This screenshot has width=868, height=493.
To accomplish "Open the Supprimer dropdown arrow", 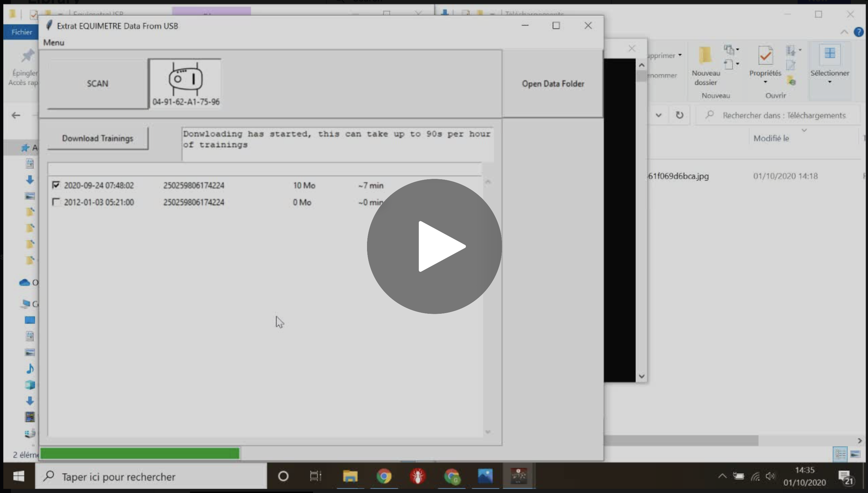I will (x=680, y=55).
